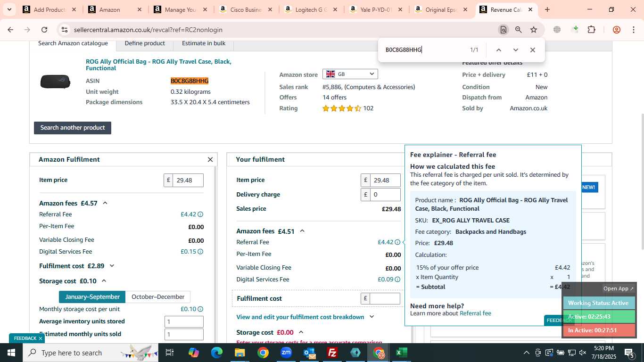
Task: Click Open App in the status widget
Action: click(619, 288)
